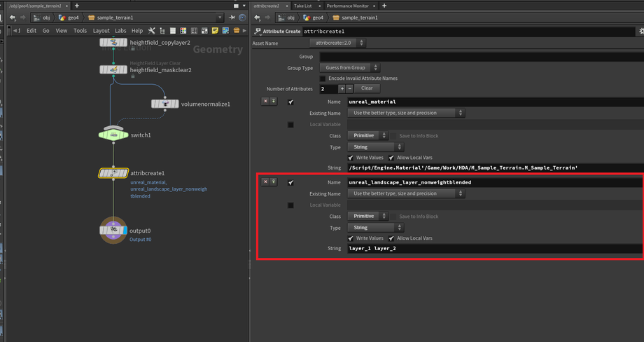The image size is (644, 342).
Task: Select the volumenormalize1 node
Action: tap(165, 104)
